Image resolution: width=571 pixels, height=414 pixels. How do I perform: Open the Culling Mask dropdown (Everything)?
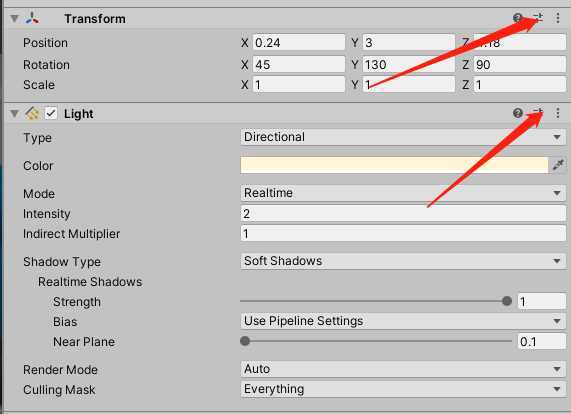403,389
